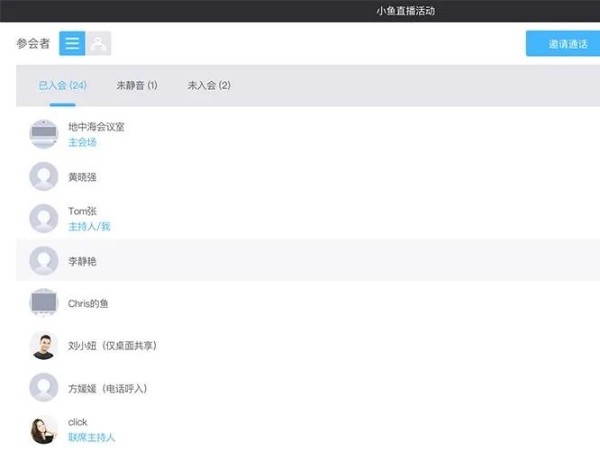Click 李静艳's avatar icon
Viewport: 600px width, 450px height.
[44, 261]
